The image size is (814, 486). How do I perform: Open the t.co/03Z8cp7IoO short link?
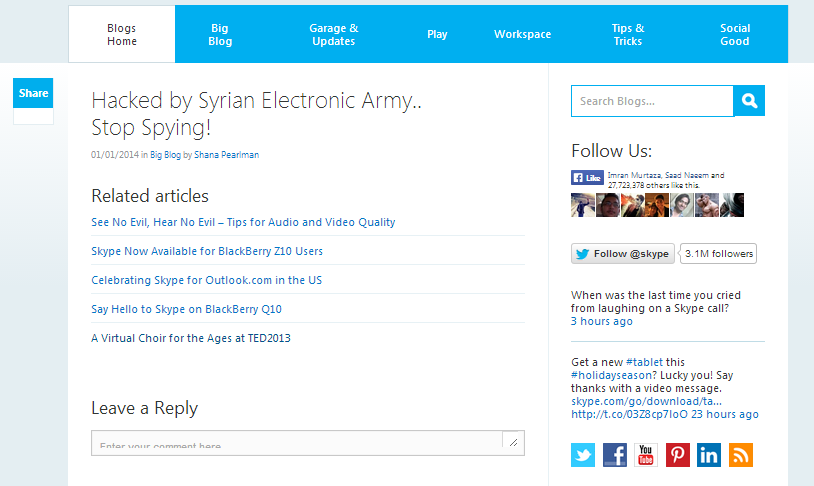coord(629,414)
